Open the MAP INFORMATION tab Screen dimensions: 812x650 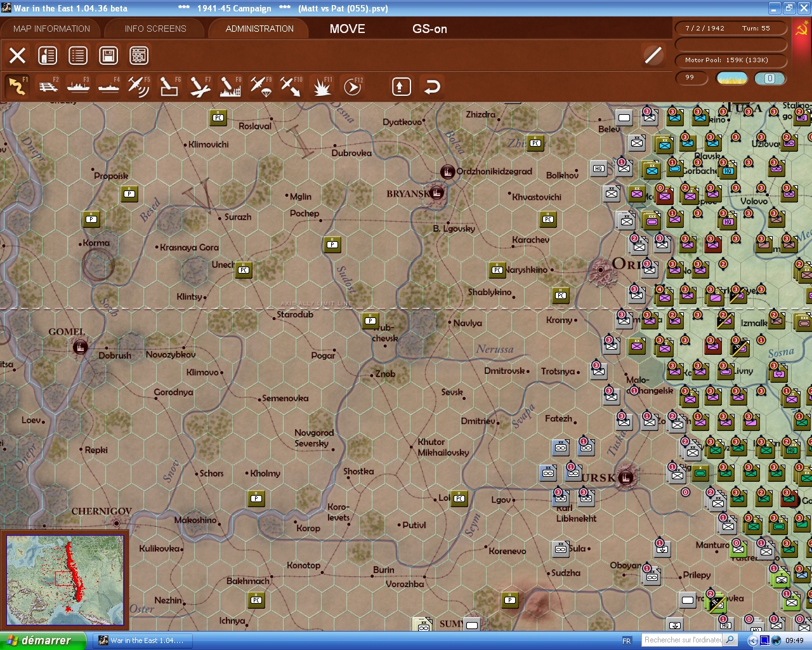[52, 29]
